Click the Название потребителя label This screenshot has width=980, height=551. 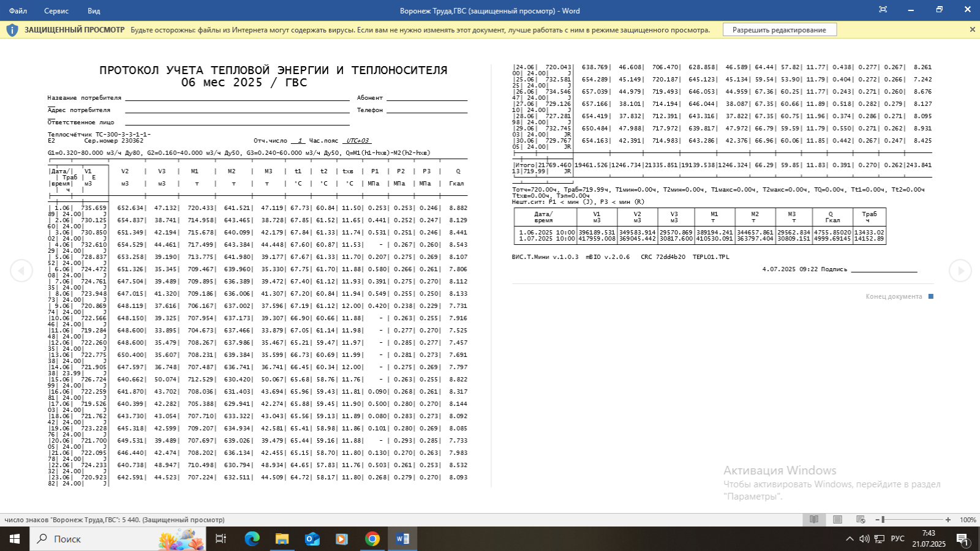[x=85, y=97]
